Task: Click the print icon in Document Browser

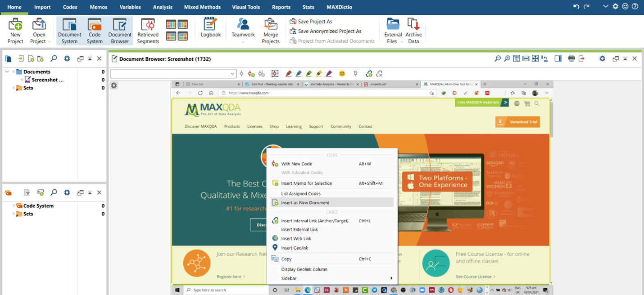Action: (x=571, y=58)
